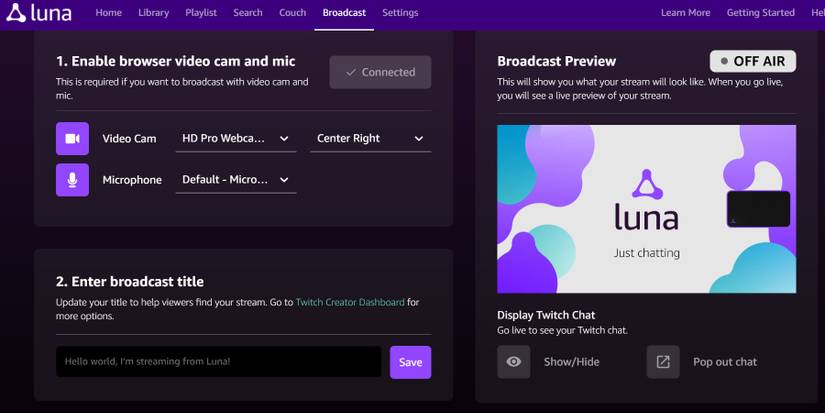The width and height of the screenshot is (825, 413).
Task: Click the Go live to see your Twitch chat text
Action: pyautogui.click(x=562, y=330)
